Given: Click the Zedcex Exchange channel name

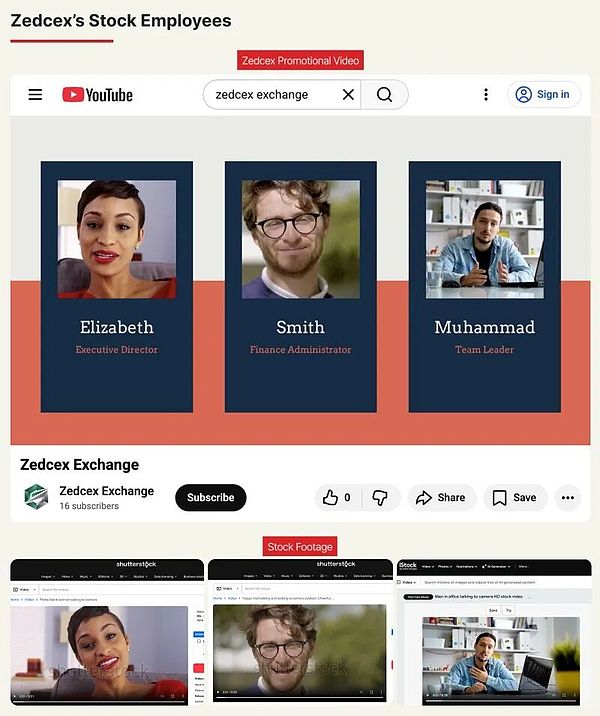Looking at the screenshot, I should 106,491.
